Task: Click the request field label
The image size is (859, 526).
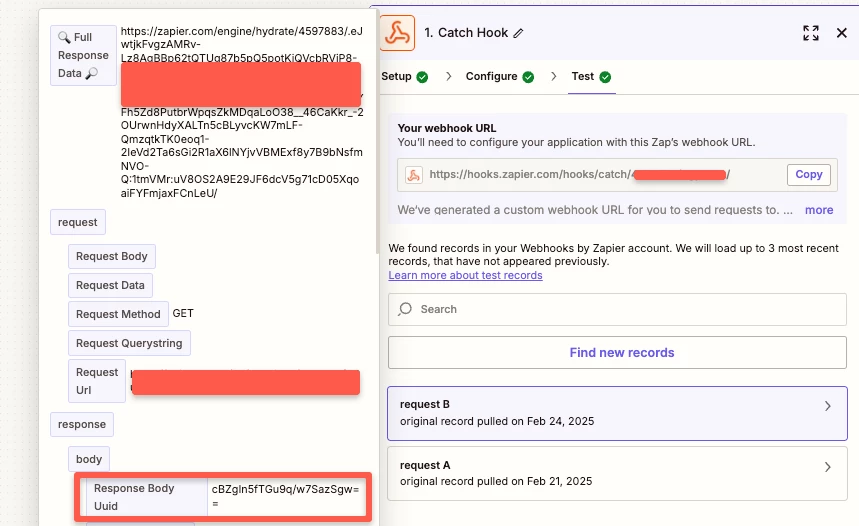Action: coord(78,222)
